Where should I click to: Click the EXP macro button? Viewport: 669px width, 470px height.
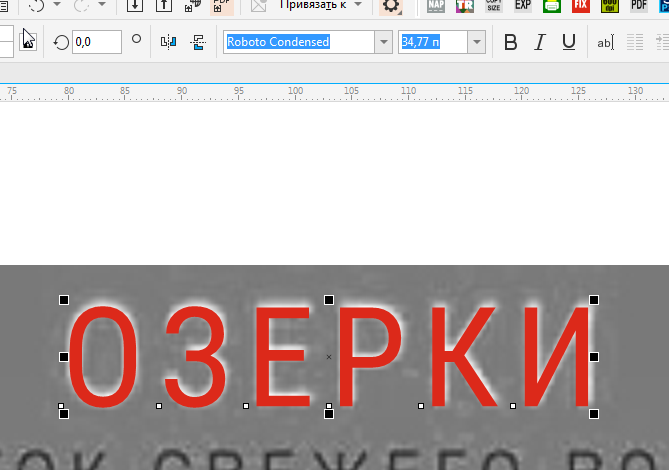[x=523, y=6]
